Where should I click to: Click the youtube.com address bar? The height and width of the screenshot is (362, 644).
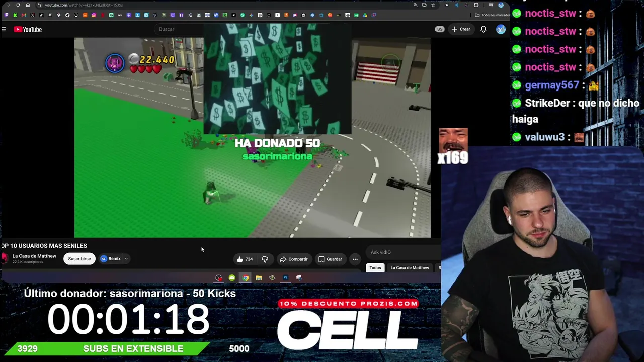click(226, 5)
